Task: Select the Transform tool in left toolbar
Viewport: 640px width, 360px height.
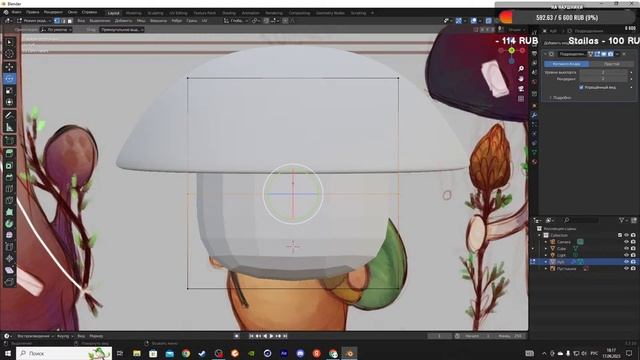Action: click(9, 102)
